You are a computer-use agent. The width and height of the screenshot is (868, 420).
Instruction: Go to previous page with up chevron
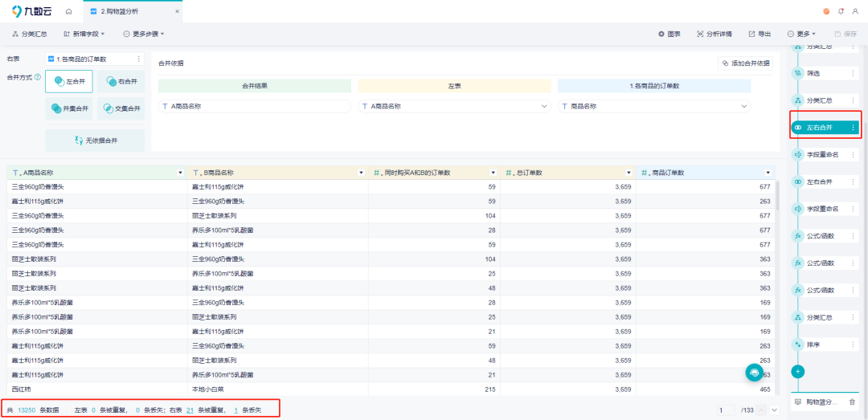coord(762,410)
